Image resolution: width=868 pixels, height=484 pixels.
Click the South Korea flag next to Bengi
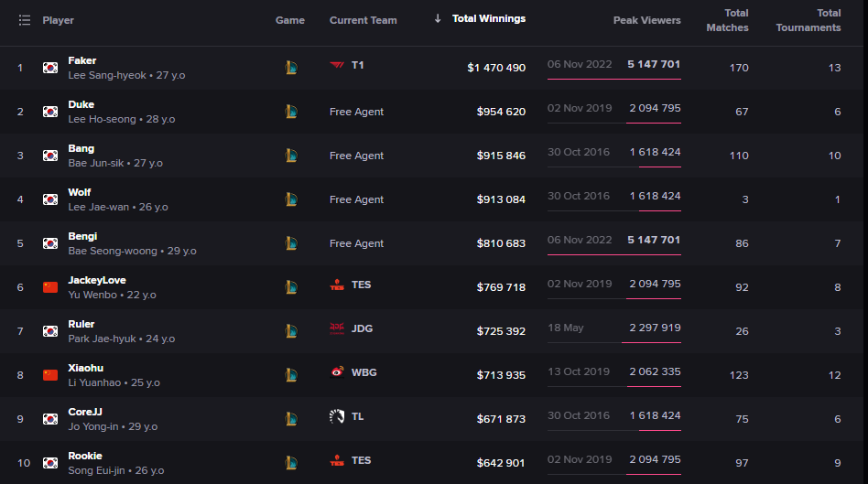[x=50, y=243]
